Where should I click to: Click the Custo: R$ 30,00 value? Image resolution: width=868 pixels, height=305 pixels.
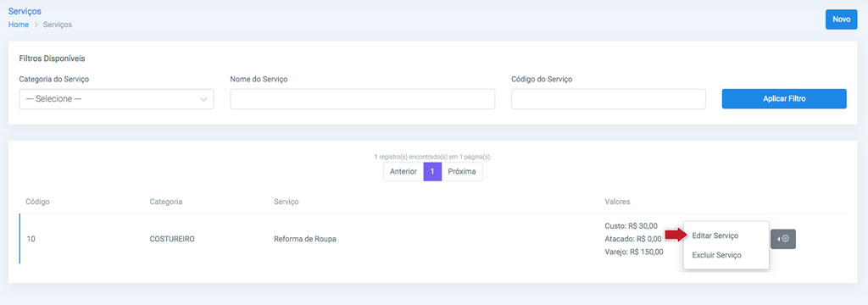(x=631, y=226)
